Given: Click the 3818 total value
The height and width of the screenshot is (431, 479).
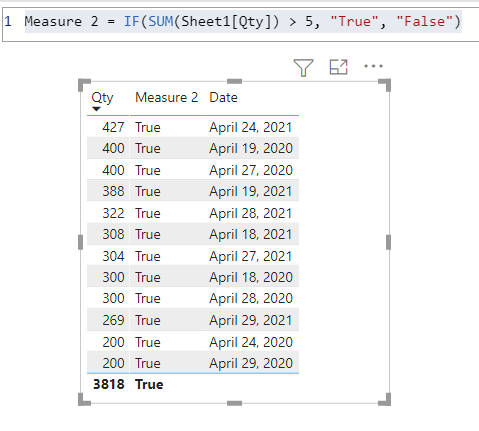Looking at the screenshot, I should point(108,384).
